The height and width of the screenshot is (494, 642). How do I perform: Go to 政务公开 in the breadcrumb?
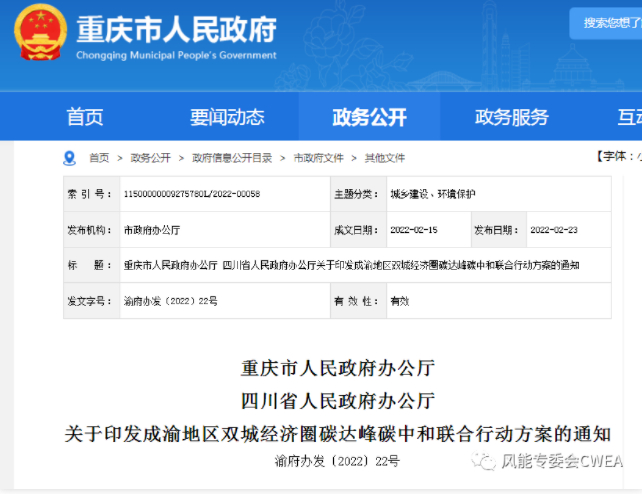click(x=150, y=158)
